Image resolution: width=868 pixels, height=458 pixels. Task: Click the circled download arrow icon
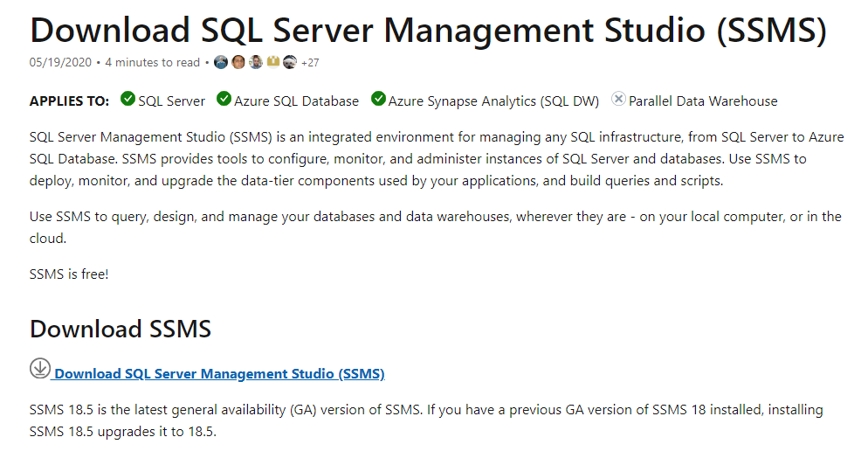click(40, 368)
